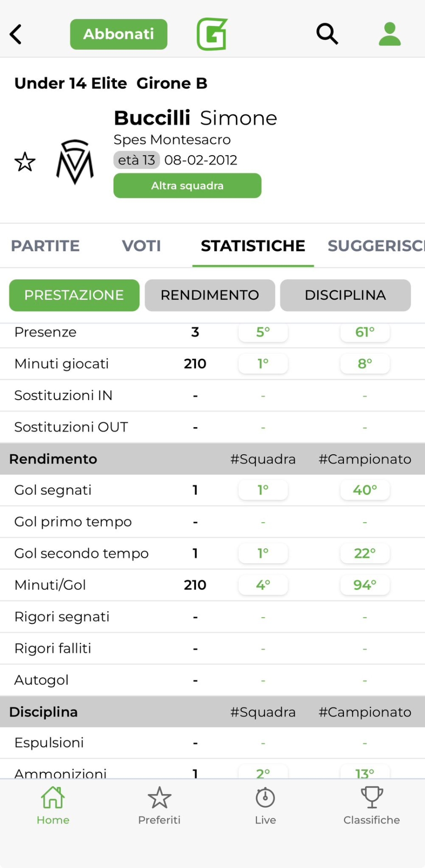Select the RENDIMENTO filter

210,295
